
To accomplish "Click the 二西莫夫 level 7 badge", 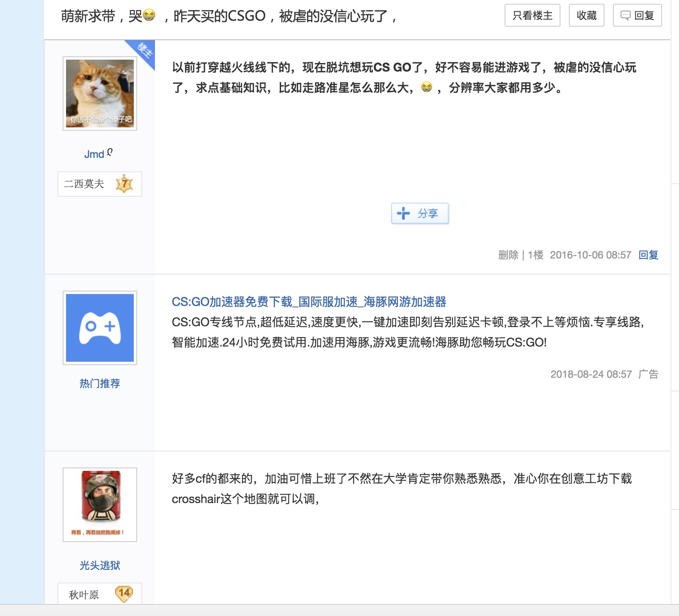I will [x=100, y=184].
